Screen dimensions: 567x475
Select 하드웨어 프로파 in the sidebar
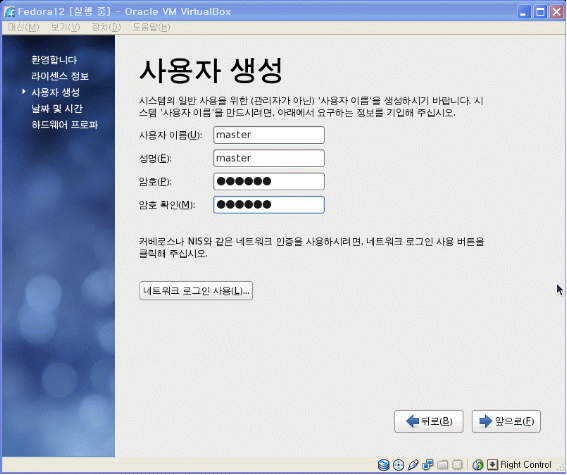tap(64, 125)
